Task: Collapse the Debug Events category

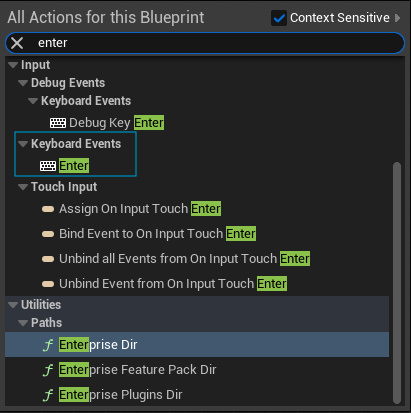Action: pos(23,83)
